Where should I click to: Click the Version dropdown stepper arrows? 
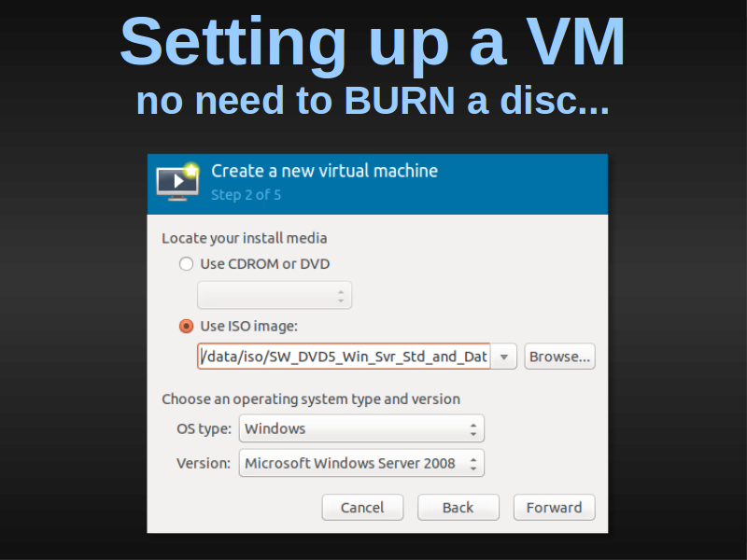473,464
